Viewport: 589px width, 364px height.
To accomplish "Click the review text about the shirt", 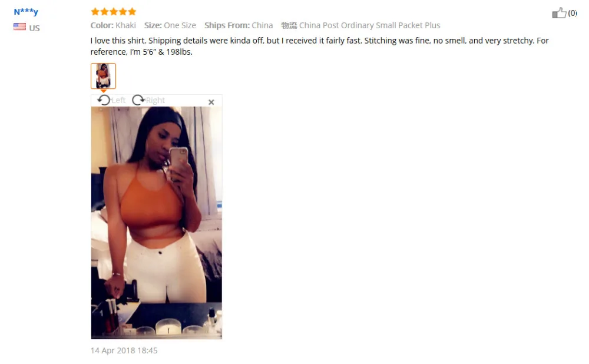I will click(x=320, y=46).
